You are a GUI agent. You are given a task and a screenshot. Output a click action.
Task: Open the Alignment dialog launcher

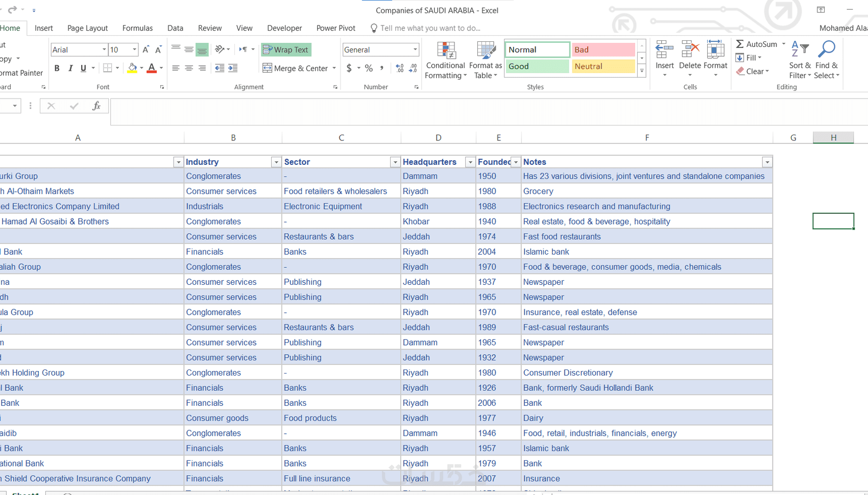[335, 87]
